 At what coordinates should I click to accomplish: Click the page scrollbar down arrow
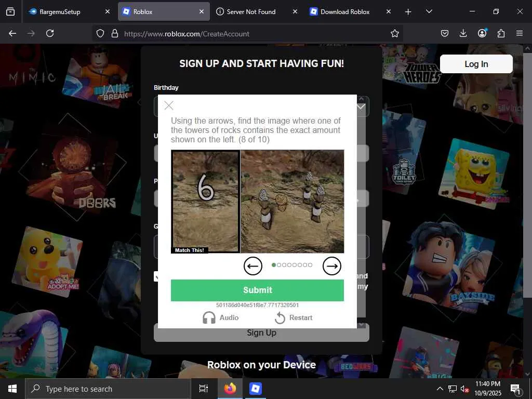tap(527, 374)
